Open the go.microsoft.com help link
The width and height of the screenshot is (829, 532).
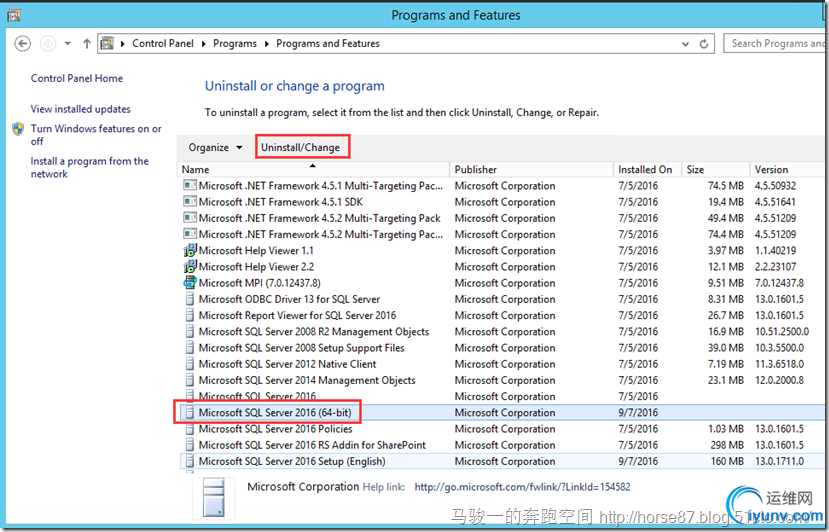(522, 487)
